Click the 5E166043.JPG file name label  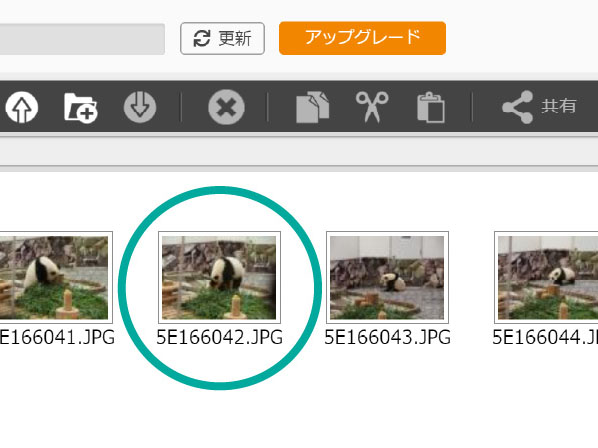coord(387,337)
